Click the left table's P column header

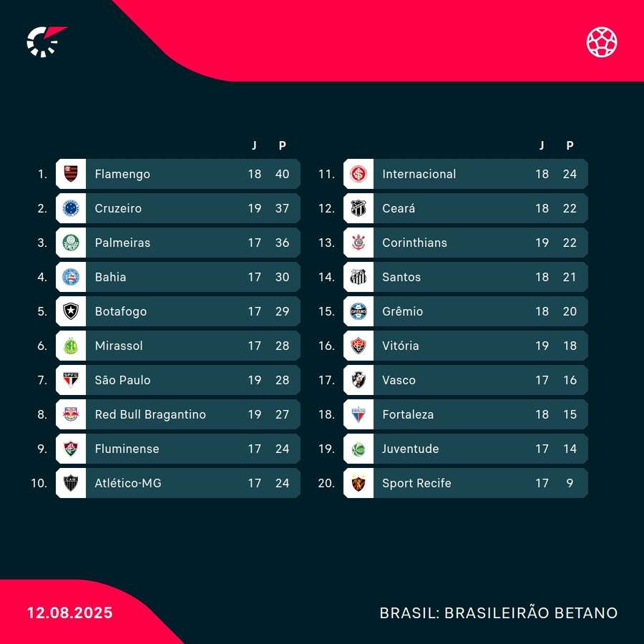pos(283,145)
